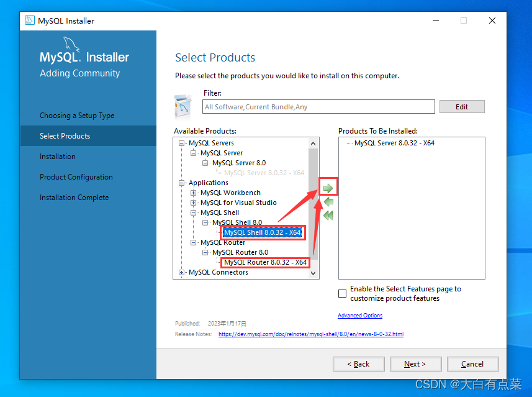532x397 pixels.
Task: Collapse the MySQL Server node
Action: (194, 153)
